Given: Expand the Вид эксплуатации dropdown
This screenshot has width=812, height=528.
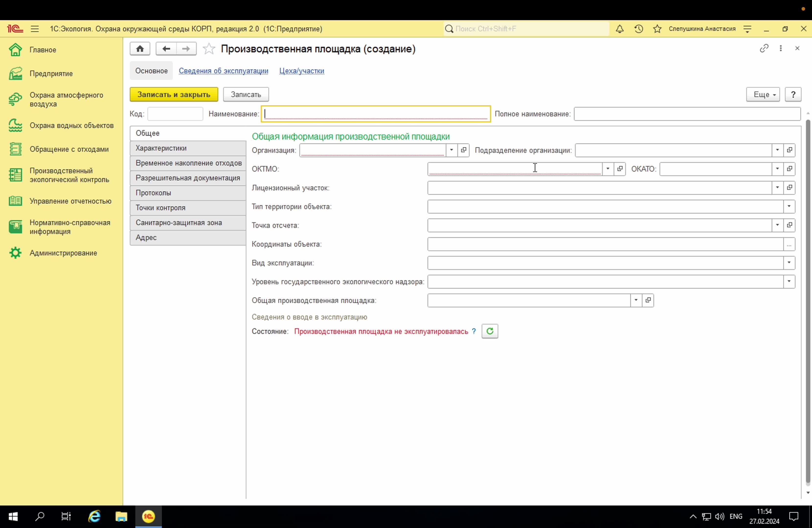Looking at the screenshot, I should point(789,263).
